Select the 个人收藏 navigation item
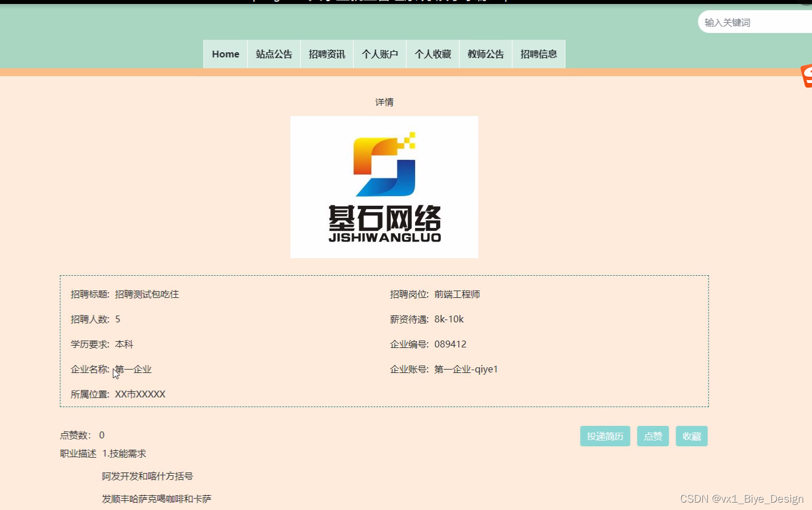The width and height of the screenshot is (812, 510). coord(433,54)
